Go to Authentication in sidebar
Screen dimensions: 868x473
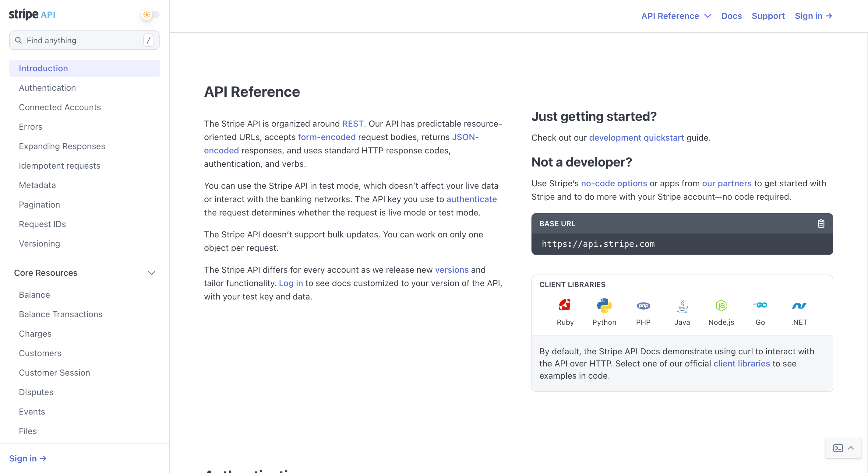point(47,88)
